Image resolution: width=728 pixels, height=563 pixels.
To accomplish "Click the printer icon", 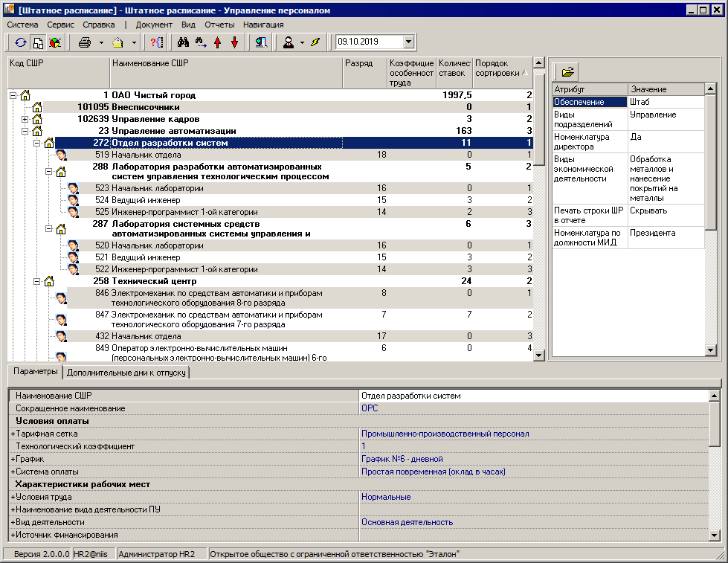I will pos(85,42).
